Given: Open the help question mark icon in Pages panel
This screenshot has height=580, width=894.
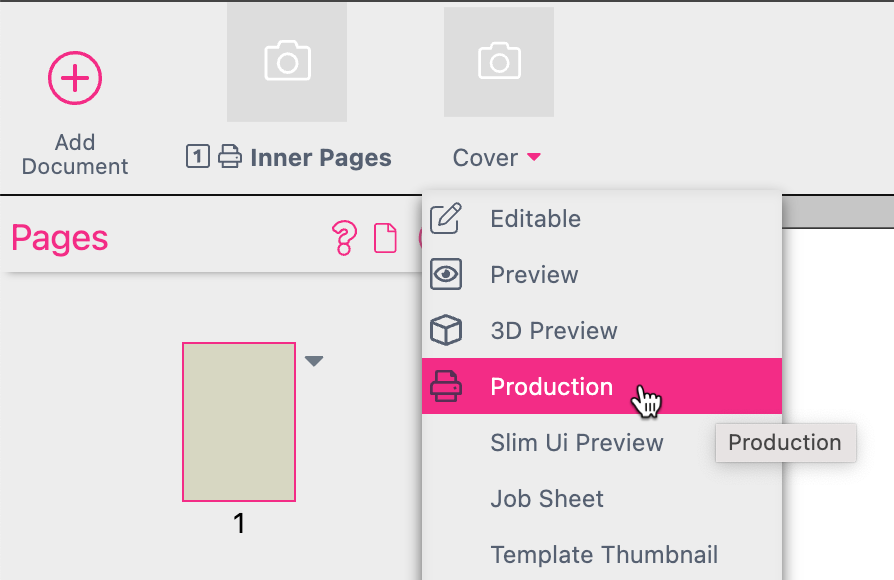Looking at the screenshot, I should [x=345, y=238].
